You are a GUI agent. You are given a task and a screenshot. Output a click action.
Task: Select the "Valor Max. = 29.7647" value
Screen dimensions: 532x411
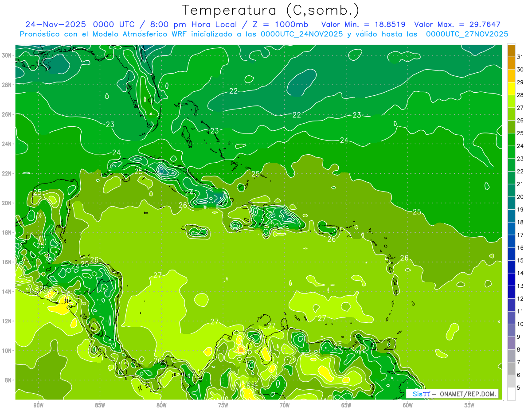click(458, 24)
